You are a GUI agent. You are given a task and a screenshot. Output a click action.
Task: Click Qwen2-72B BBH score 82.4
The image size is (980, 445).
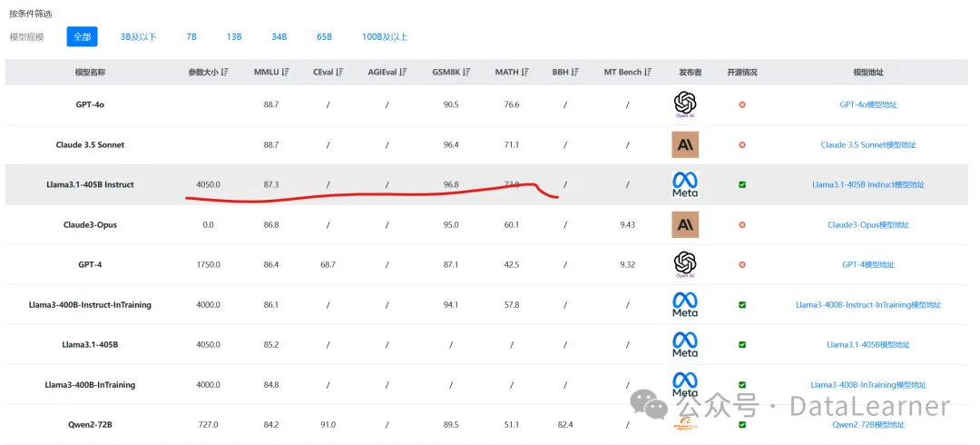click(565, 424)
